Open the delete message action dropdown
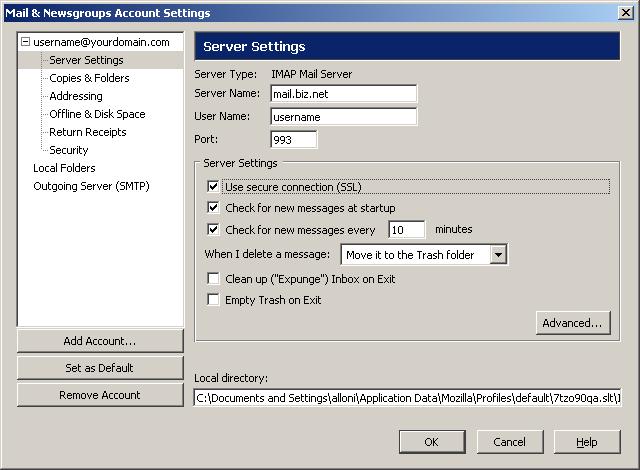The width and height of the screenshot is (640, 470). (x=498, y=255)
